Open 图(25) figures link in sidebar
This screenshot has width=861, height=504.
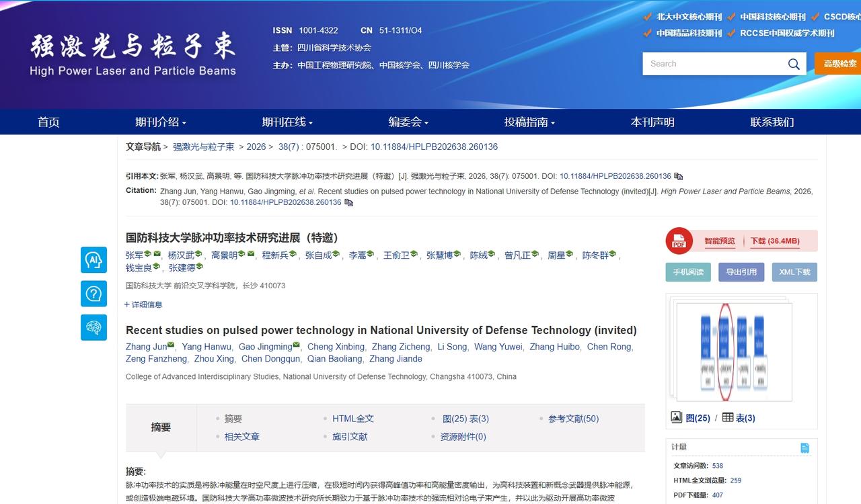(x=698, y=418)
